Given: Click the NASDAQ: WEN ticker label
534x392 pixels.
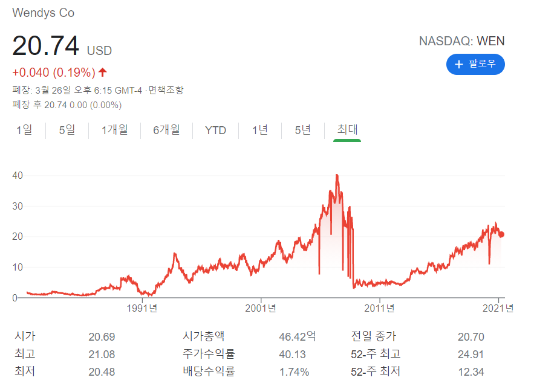Looking at the screenshot, I should click(462, 41).
